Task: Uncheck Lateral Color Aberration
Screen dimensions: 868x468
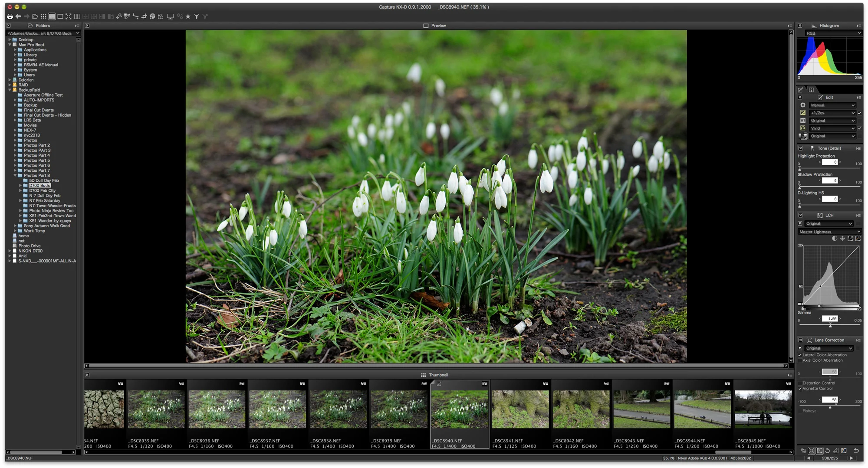Action: point(801,355)
